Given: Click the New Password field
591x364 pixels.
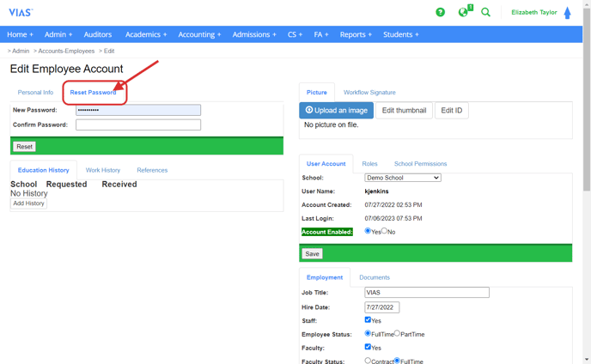Looking at the screenshot, I should (138, 110).
